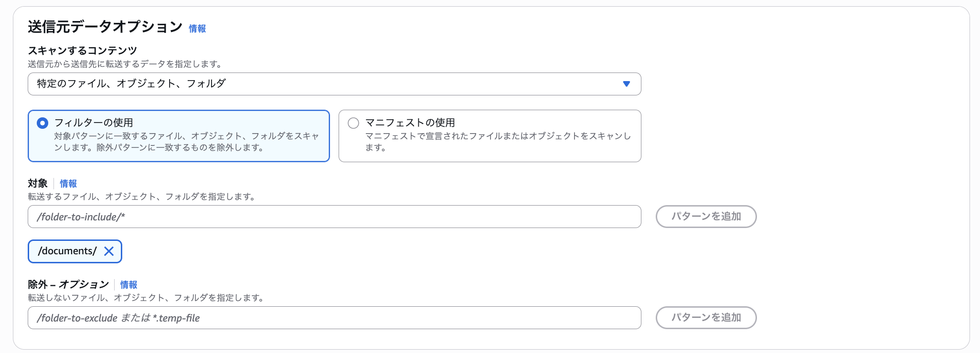Click the マニフェストの使用 description text
Viewport: 980px width, 353px height.
[497, 142]
